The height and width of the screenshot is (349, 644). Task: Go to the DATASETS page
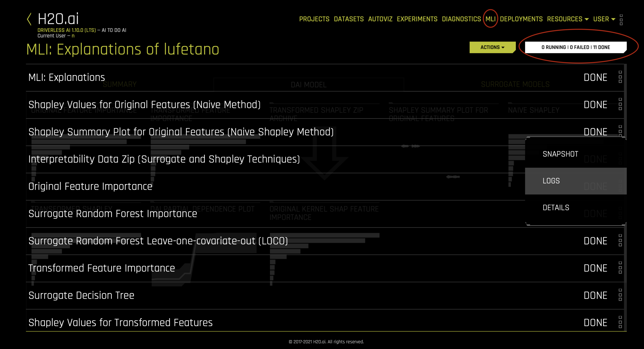(x=348, y=19)
